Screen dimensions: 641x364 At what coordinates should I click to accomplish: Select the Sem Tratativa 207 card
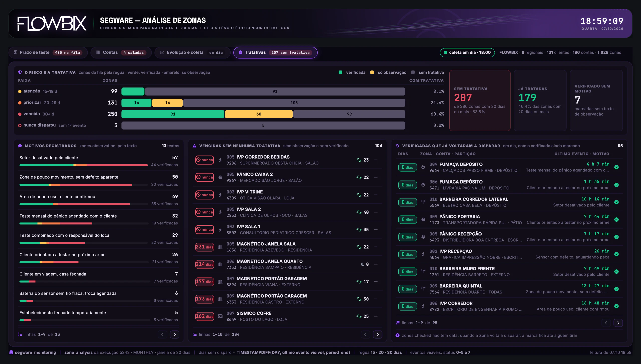[x=480, y=100]
